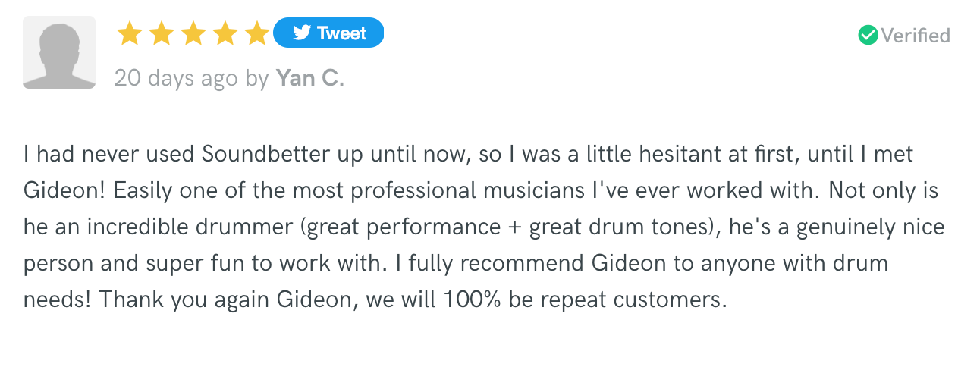Click the fifth rating star

(258, 33)
